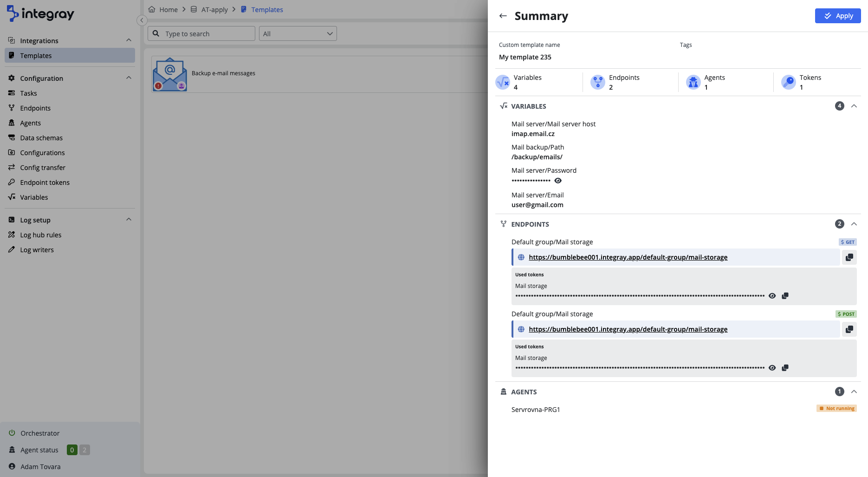Click the Apply button

[x=837, y=16]
